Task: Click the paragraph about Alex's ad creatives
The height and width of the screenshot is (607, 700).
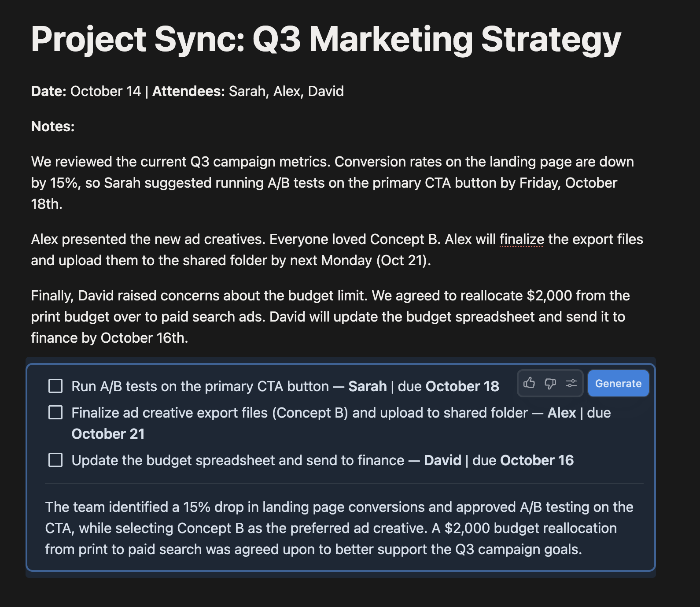Action: point(337,250)
